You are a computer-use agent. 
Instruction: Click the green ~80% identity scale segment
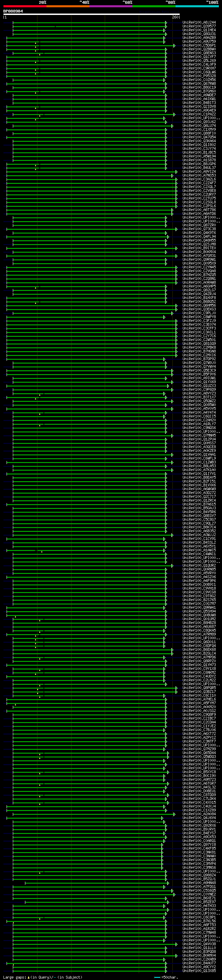(154, 6)
